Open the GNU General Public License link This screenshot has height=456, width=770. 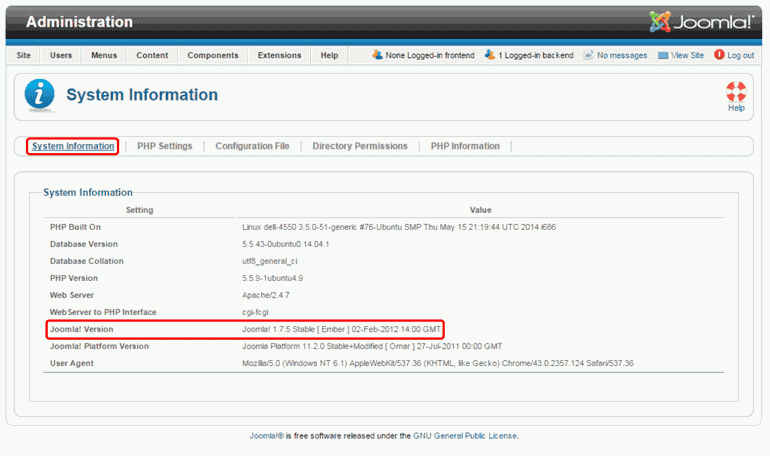tap(465, 435)
